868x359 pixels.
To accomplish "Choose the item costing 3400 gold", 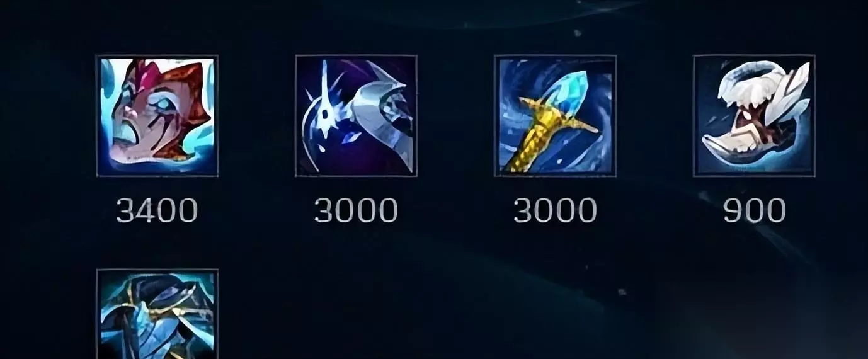I will point(157,116).
